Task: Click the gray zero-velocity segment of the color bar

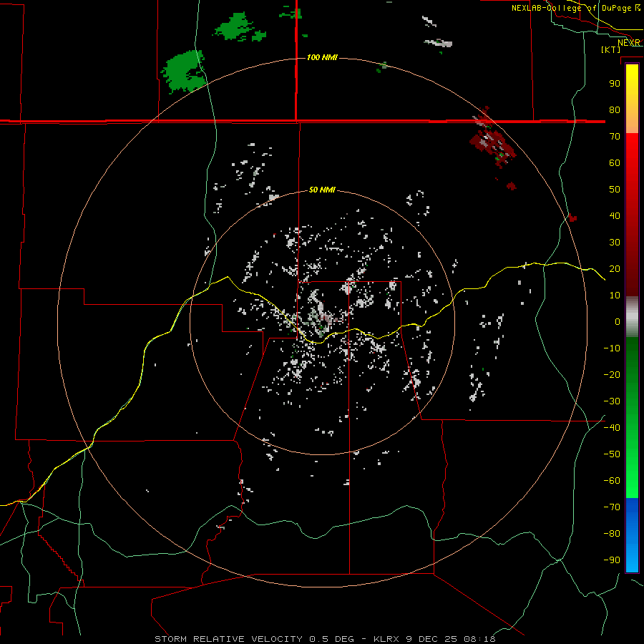Action: point(632,317)
